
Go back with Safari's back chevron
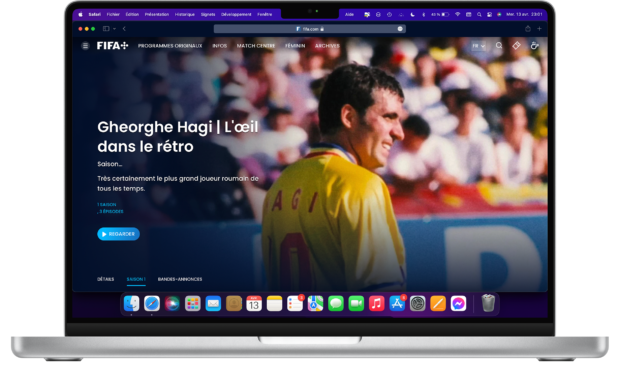[x=124, y=28]
